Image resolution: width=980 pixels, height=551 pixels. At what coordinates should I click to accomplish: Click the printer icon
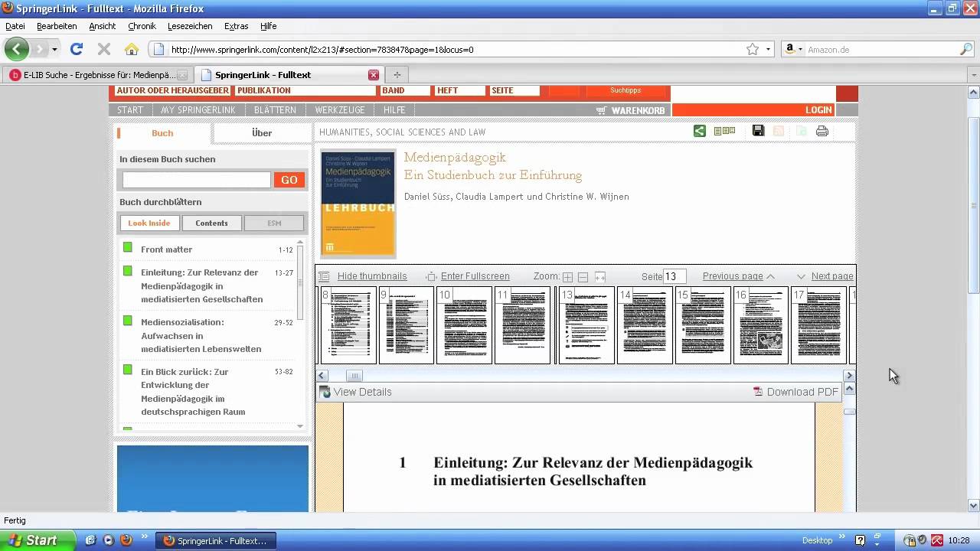pos(822,131)
